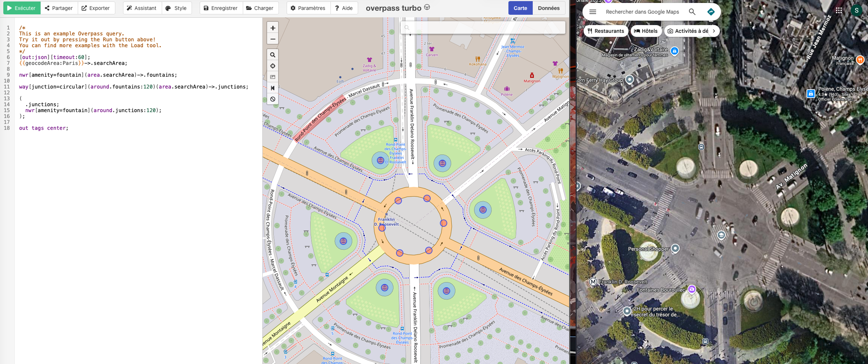Image resolution: width=868 pixels, height=364 pixels.
Task: Locate me with the crosshair map control
Action: point(273,66)
